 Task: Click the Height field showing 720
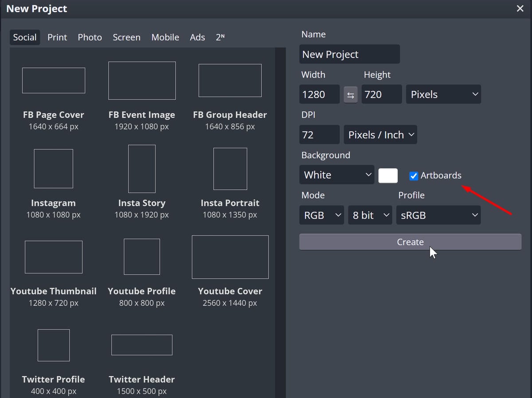(382, 94)
